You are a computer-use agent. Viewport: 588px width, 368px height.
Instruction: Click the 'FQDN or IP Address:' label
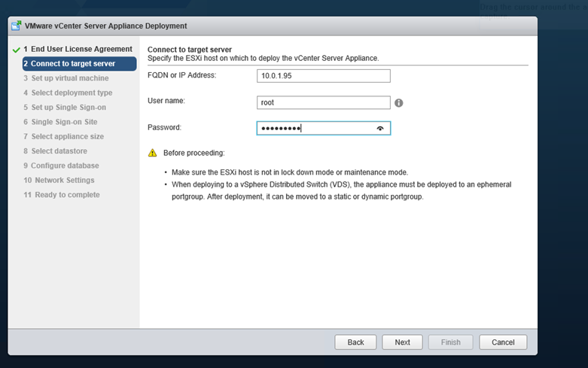[x=182, y=75]
